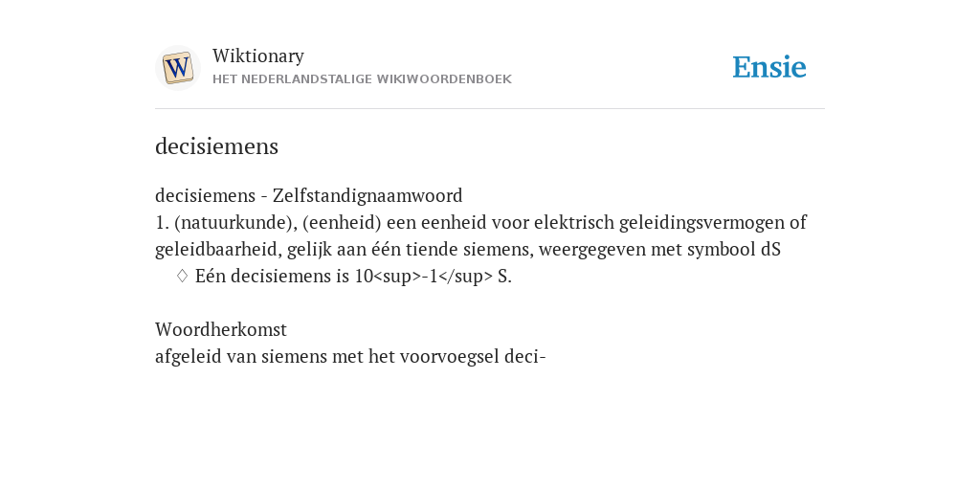Click the word 'voorvoegsel' in the etymology
The height and width of the screenshot is (490, 980).
(450, 356)
